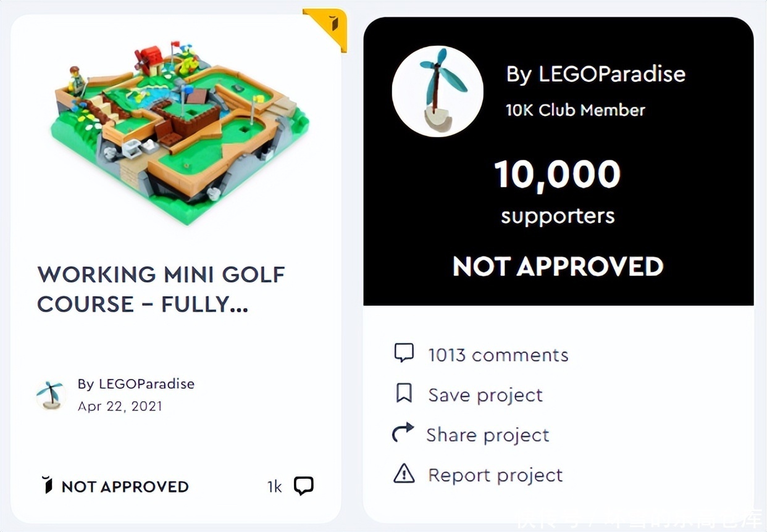
Task: Click the 1k comment count
Action: 274,487
